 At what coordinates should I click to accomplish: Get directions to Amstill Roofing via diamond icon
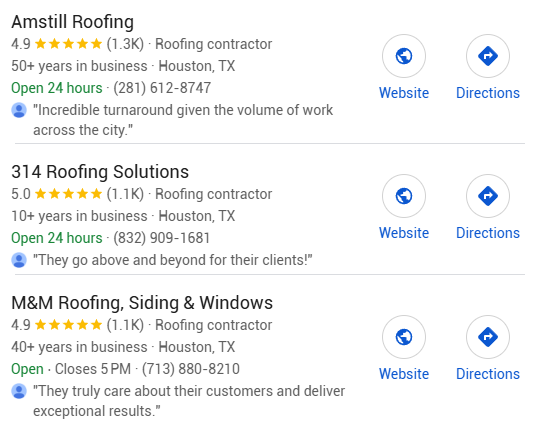tap(488, 56)
